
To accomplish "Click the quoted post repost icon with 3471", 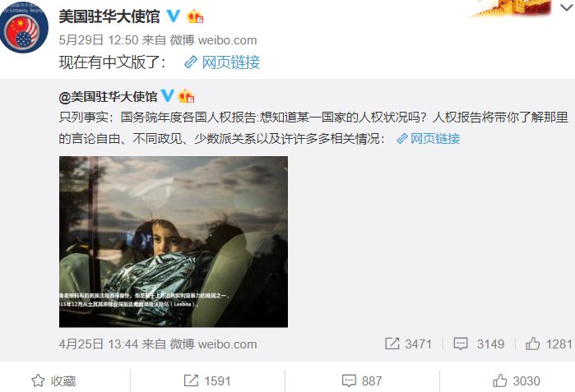I will 408,344.
